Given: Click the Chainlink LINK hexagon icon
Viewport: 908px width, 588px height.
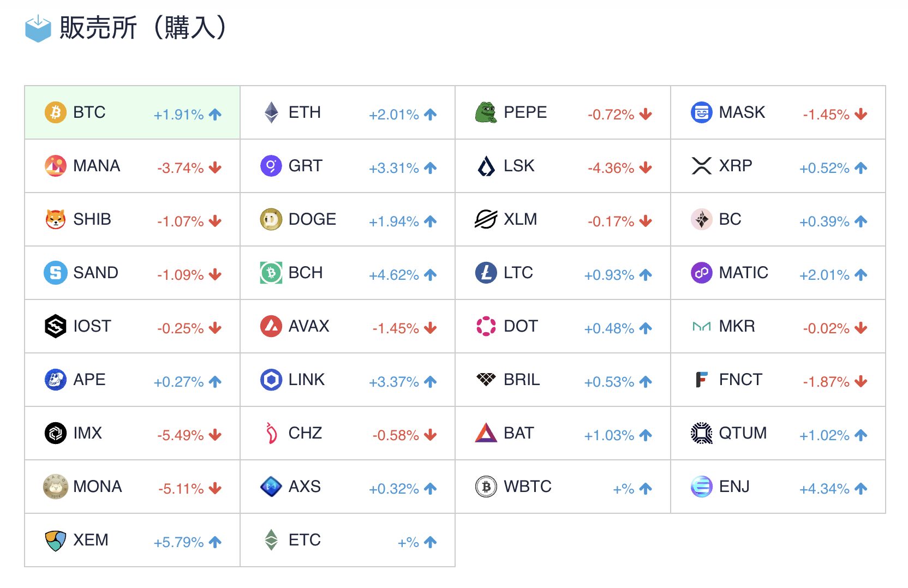Looking at the screenshot, I should coord(271,380).
